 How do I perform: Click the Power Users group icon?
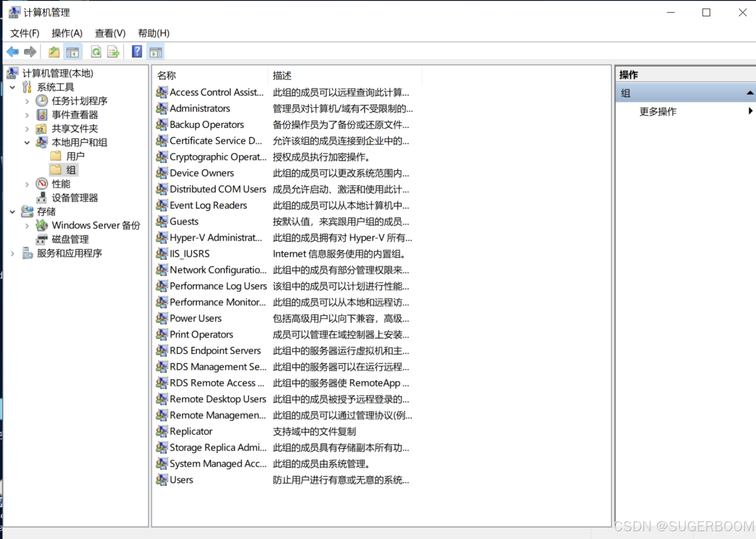pos(161,318)
